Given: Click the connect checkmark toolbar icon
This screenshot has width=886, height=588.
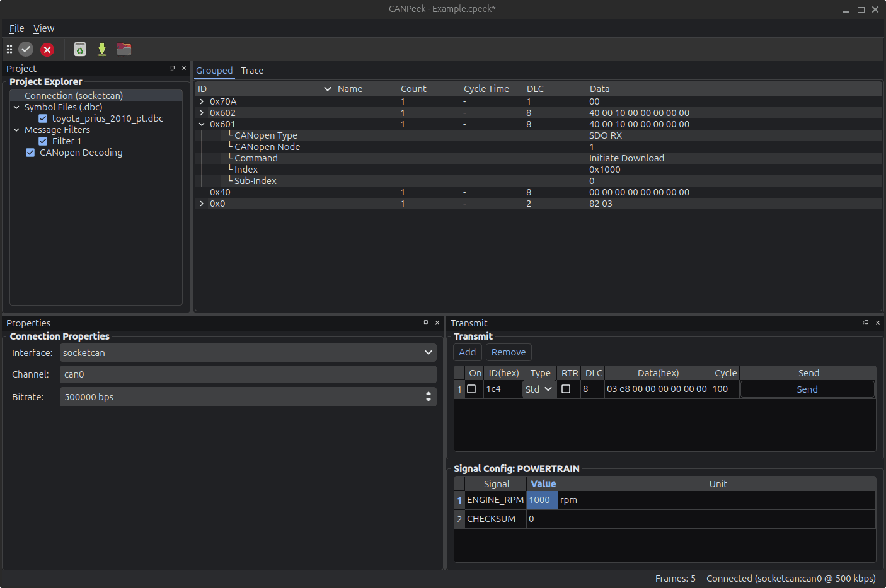Looking at the screenshot, I should tap(26, 49).
